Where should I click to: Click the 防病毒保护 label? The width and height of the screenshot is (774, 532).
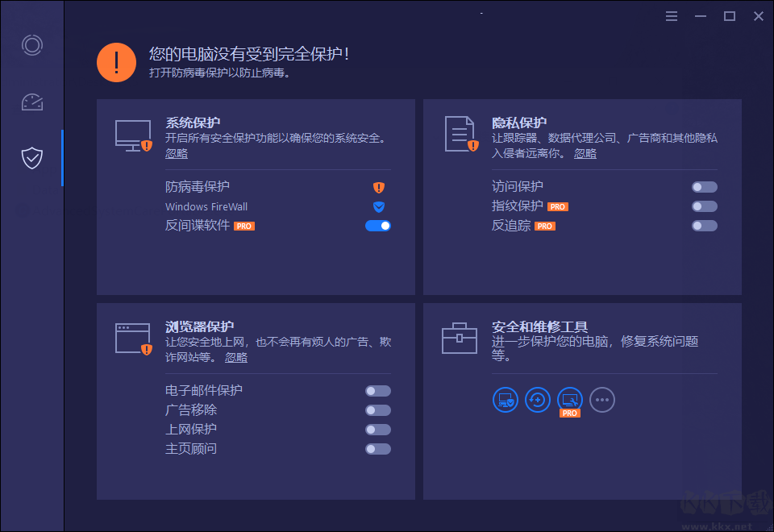198,186
